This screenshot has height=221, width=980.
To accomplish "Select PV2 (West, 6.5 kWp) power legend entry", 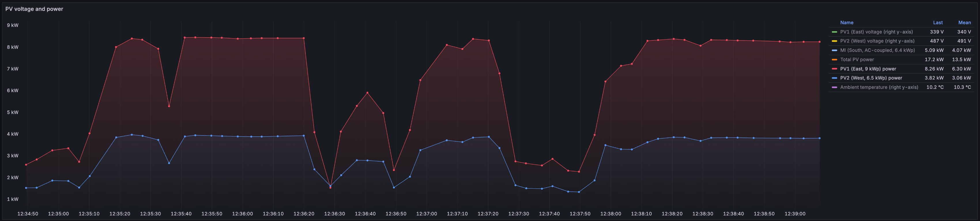I will (871, 78).
